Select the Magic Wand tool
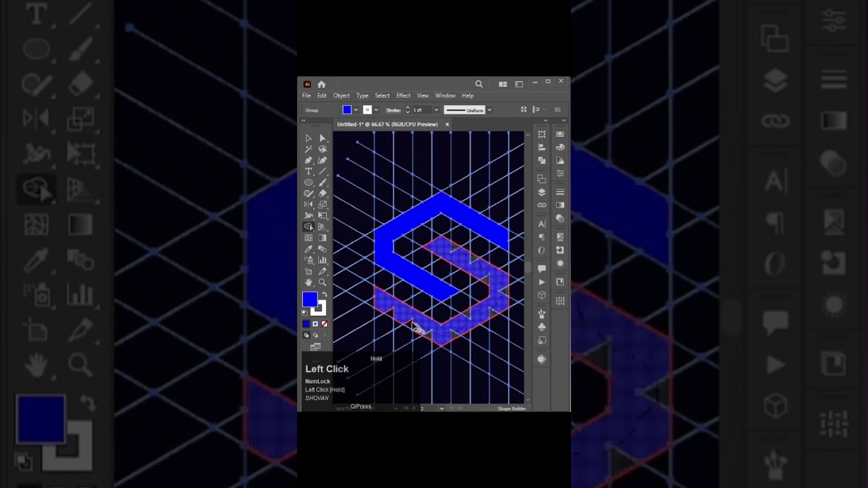This screenshot has width=868, height=488. coord(309,149)
